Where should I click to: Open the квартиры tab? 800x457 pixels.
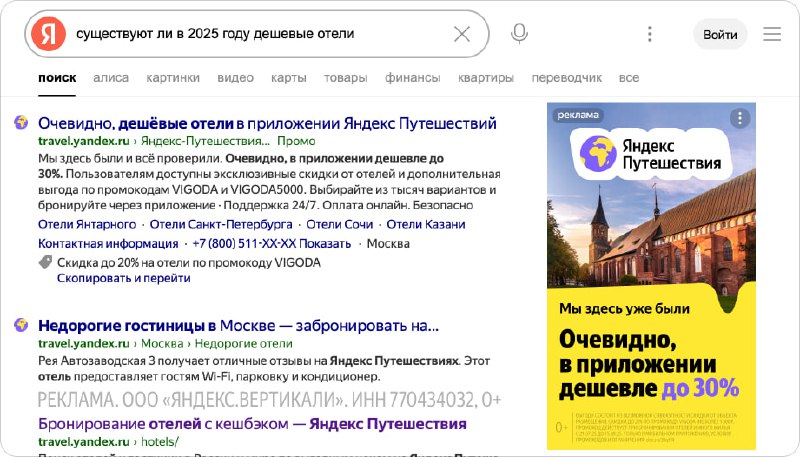[486, 78]
